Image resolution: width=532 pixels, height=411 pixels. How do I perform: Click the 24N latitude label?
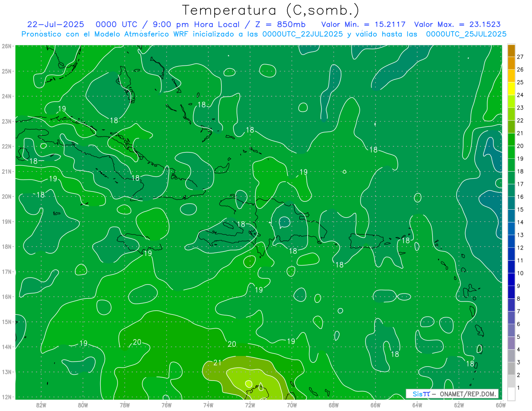pos(6,96)
